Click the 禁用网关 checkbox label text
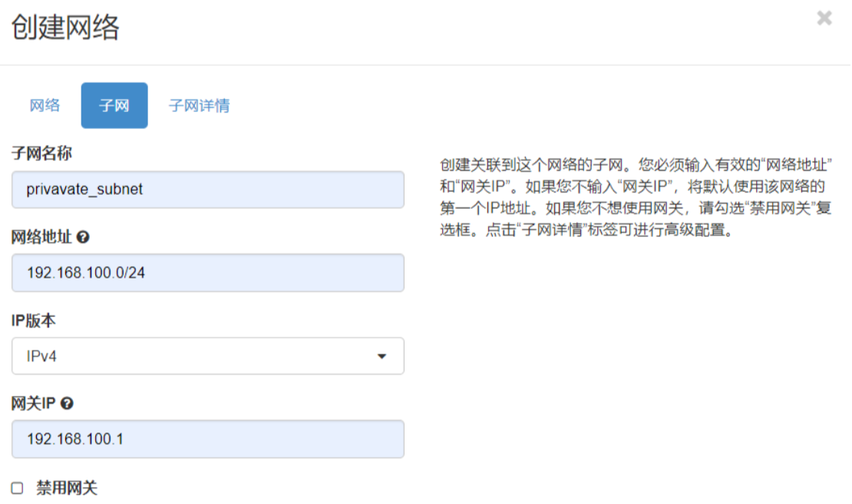Screen dimensions: 852x504 click(x=67, y=488)
